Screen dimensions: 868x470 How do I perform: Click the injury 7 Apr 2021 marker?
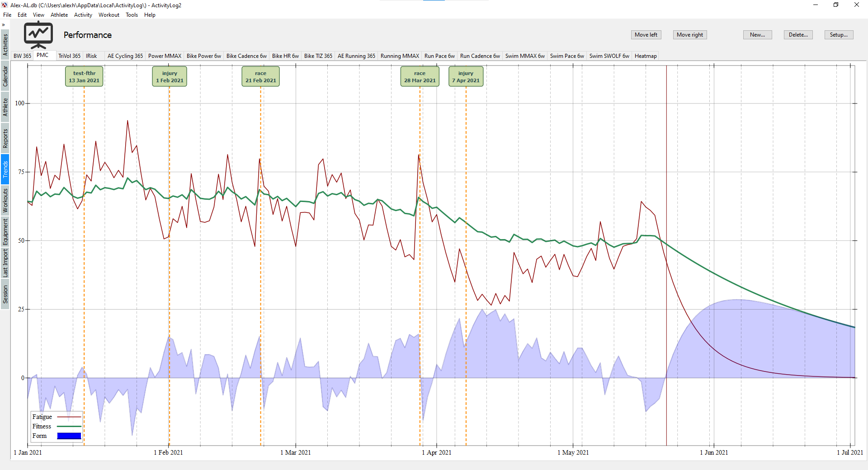point(466,76)
